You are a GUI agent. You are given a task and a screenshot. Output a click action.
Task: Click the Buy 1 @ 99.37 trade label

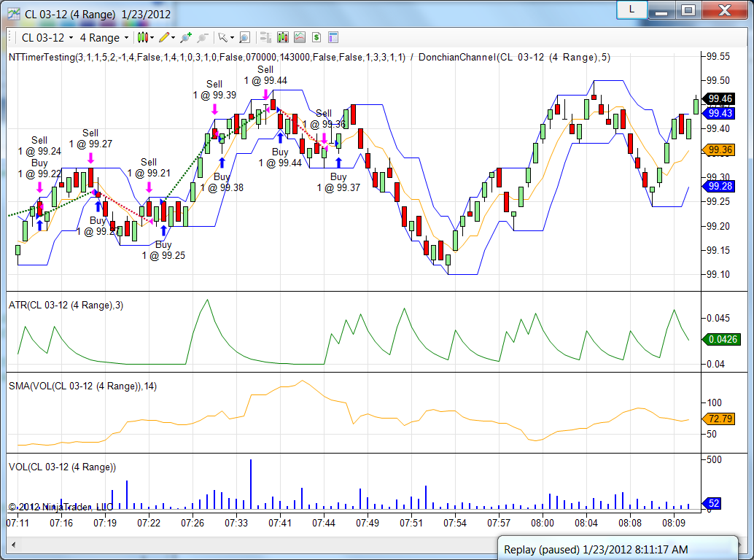[338, 182]
